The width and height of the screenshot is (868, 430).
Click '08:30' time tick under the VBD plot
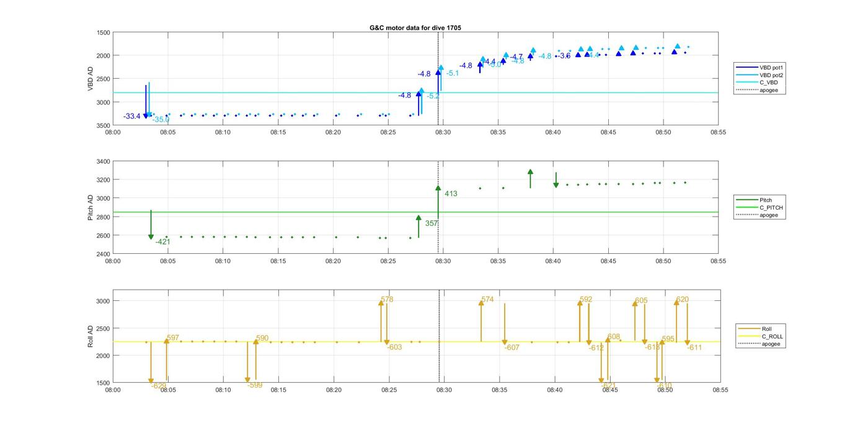click(x=443, y=133)
